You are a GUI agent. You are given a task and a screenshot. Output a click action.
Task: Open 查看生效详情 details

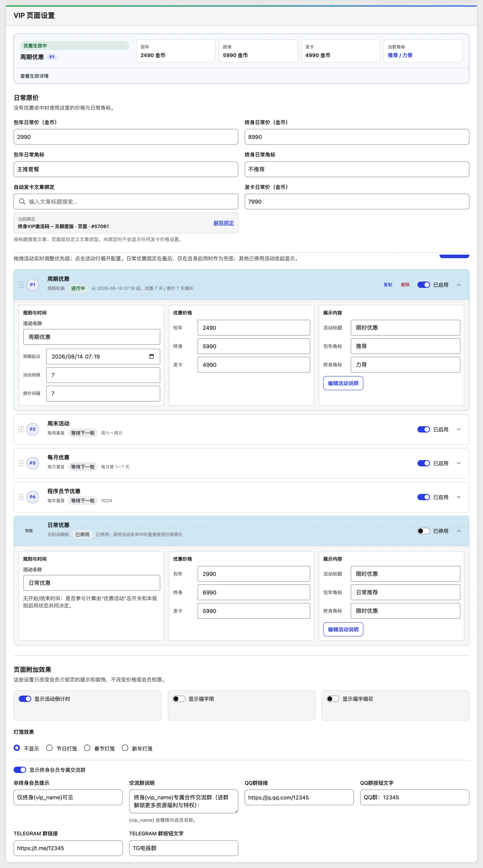click(34, 76)
